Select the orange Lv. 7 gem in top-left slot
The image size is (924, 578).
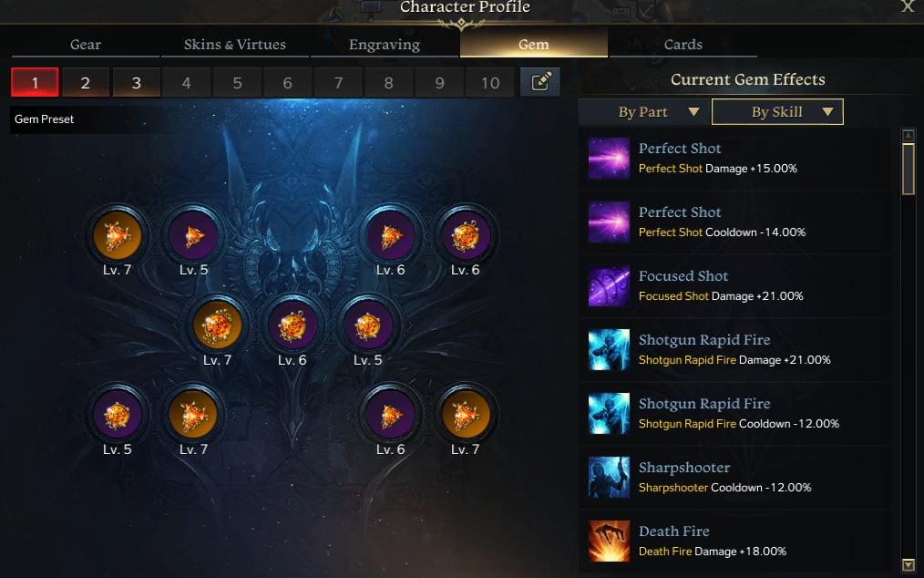point(118,236)
